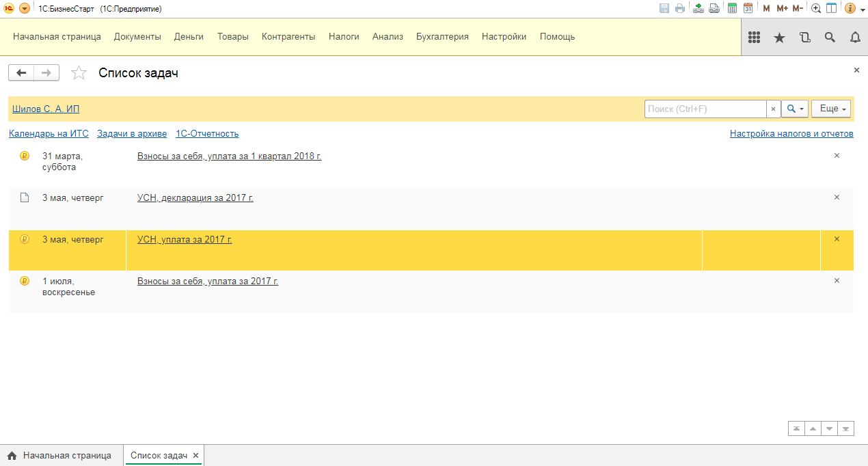Open the calculator icon in top toolbar
The width and height of the screenshot is (868, 466).
(x=732, y=9)
